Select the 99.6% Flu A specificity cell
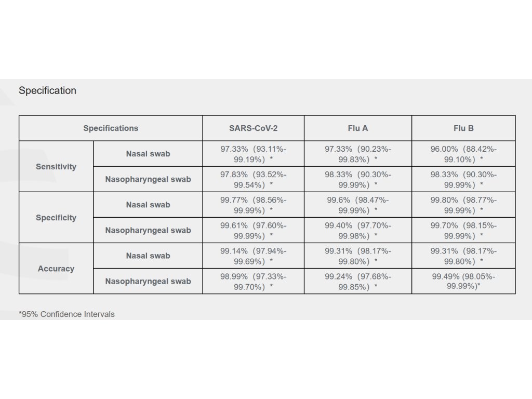 pyautogui.click(x=358, y=205)
